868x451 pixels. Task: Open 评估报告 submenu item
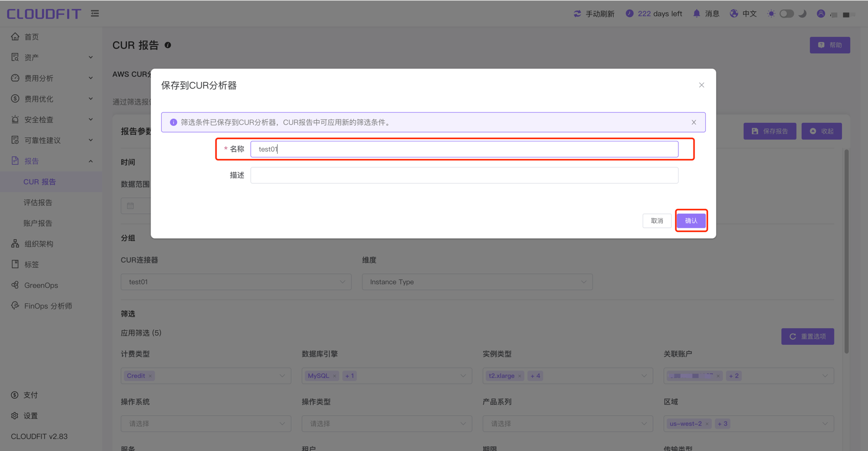click(x=51, y=202)
